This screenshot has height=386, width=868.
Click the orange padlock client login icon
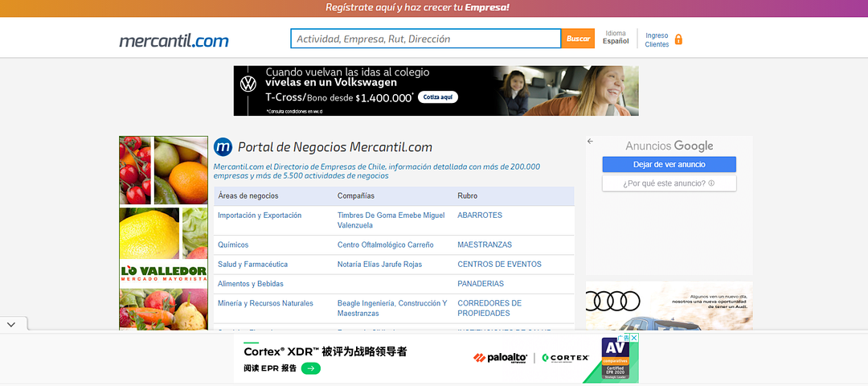point(678,39)
